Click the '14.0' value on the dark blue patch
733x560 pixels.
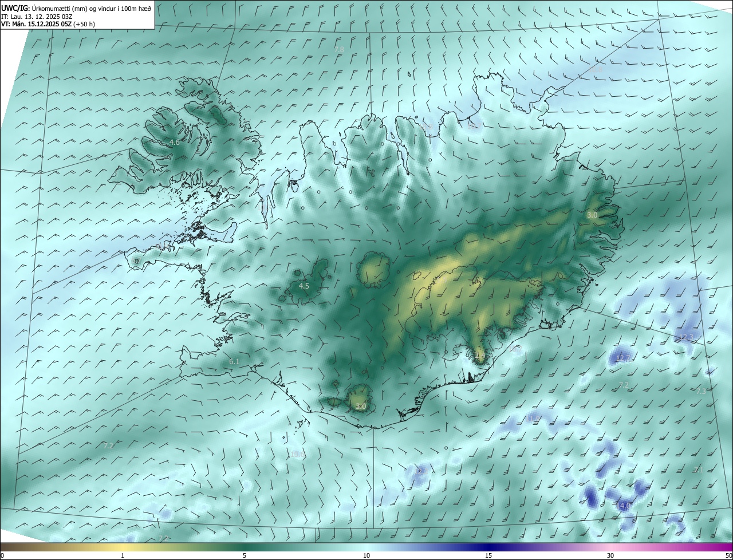point(623,506)
